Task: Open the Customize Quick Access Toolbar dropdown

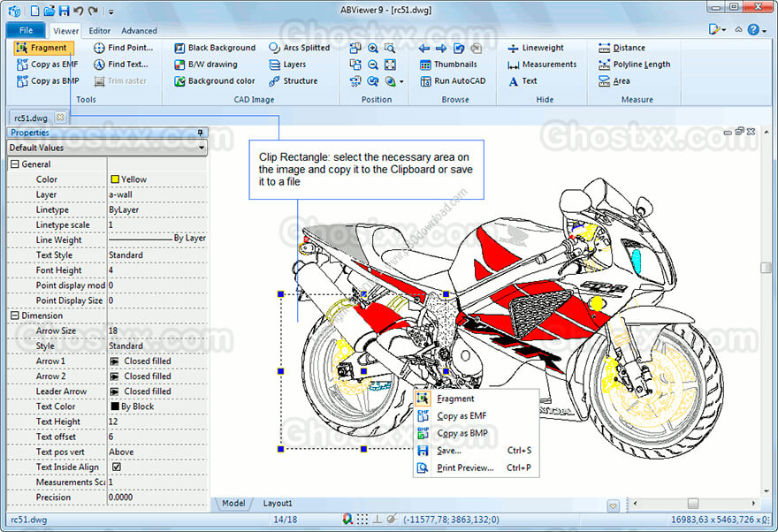Action: 111,11
